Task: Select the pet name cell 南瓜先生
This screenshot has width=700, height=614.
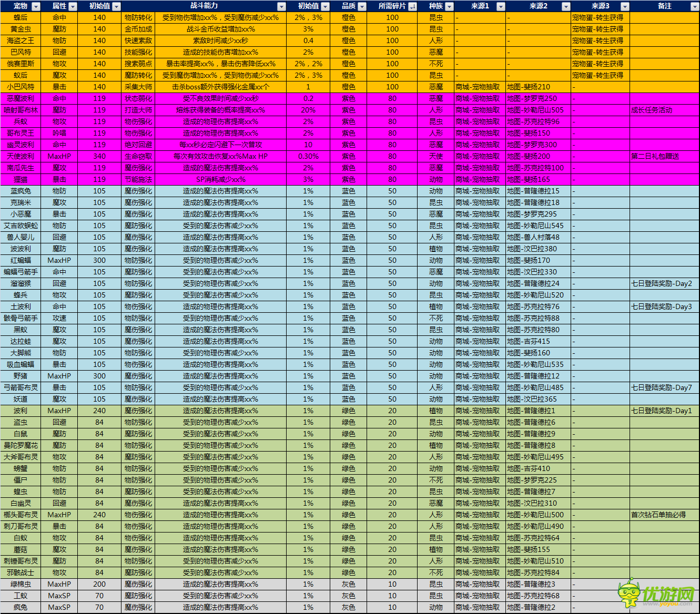Action: point(21,168)
